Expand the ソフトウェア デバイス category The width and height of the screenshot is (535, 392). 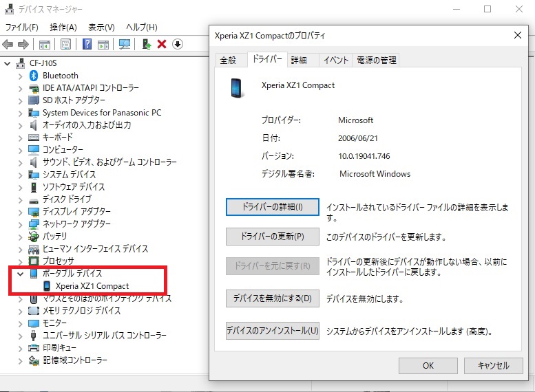point(21,188)
